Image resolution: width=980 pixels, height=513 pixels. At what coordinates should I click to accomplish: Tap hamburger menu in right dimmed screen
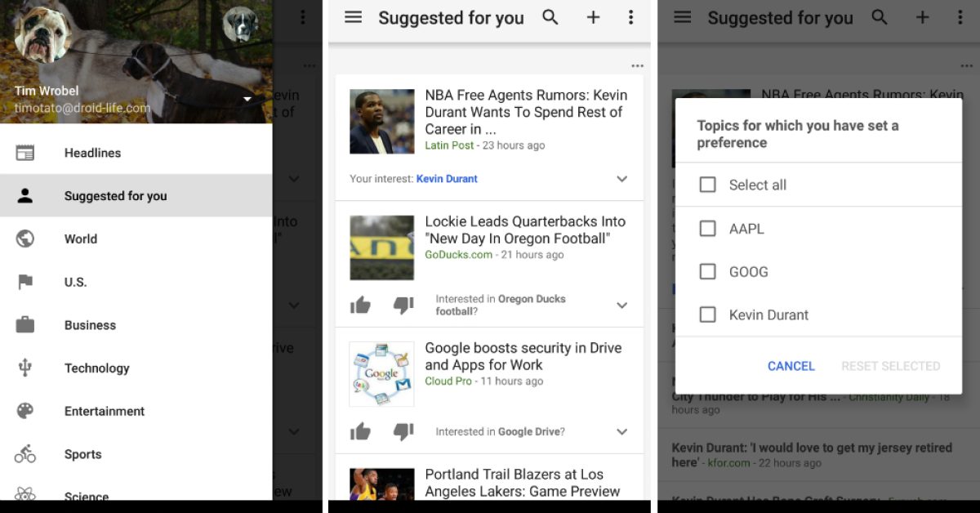(x=682, y=17)
